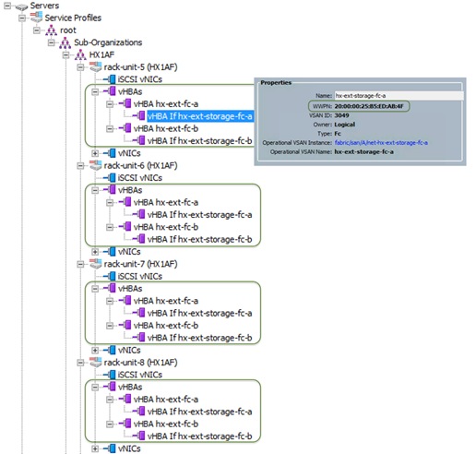Select vHBA If hx-ext-storage-fc-b under rack-unit-8
The height and width of the screenshot is (454, 476).
pyautogui.click(x=200, y=436)
